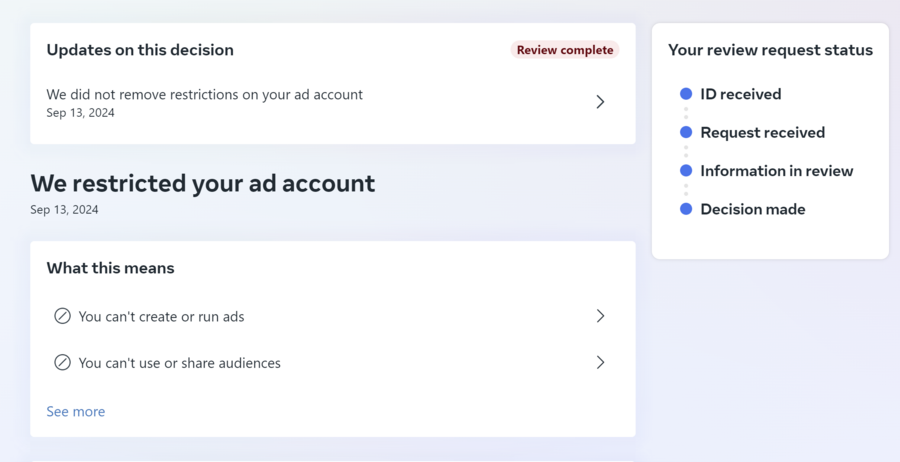
Task: Click the prohibited icon beside "You can't use or share audiences"
Action: click(x=62, y=363)
